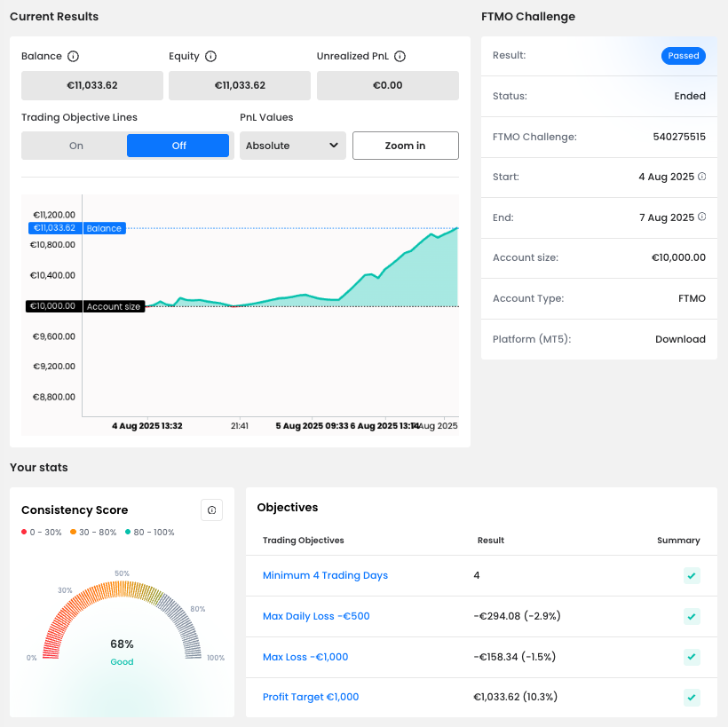The width and height of the screenshot is (728, 727).
Task: Click the Minimum 4 Trading Days checkmark
Action: point(692,576)
